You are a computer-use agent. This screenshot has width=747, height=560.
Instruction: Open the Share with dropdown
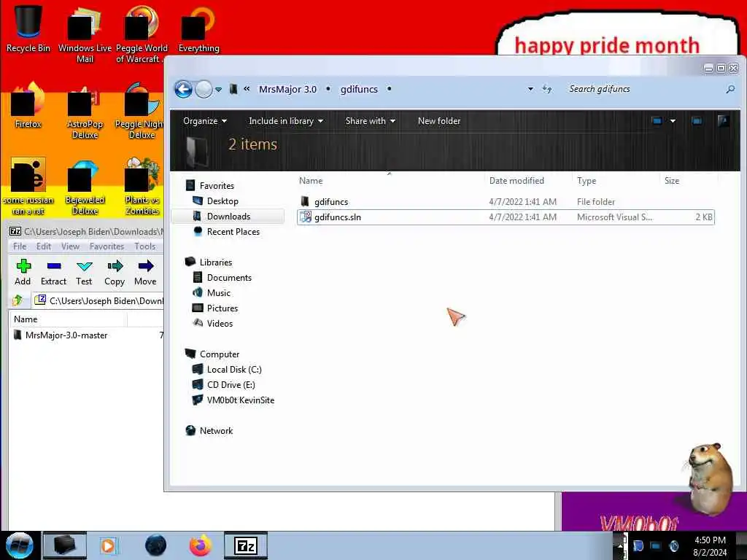coord(370,121)
